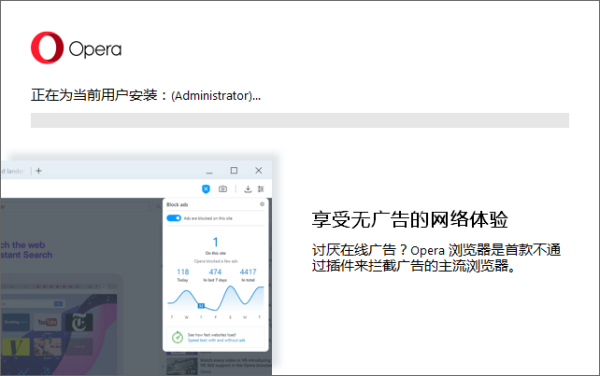Click the blue '1' on this site count
This screenshot has width=600, height=376.
(215, 242)
